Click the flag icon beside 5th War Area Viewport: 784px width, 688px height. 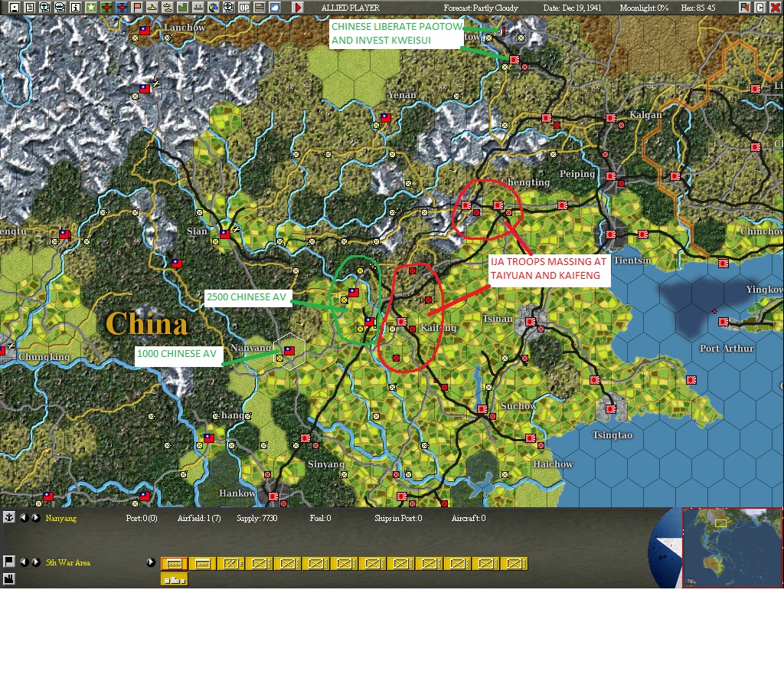(9, 562)
